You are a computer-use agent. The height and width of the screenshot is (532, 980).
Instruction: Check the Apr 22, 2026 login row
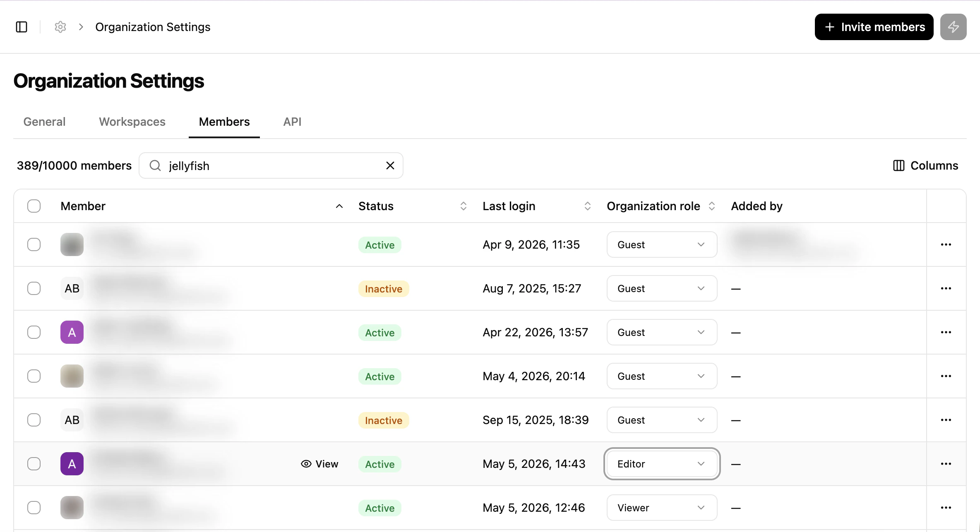[34, 332]
